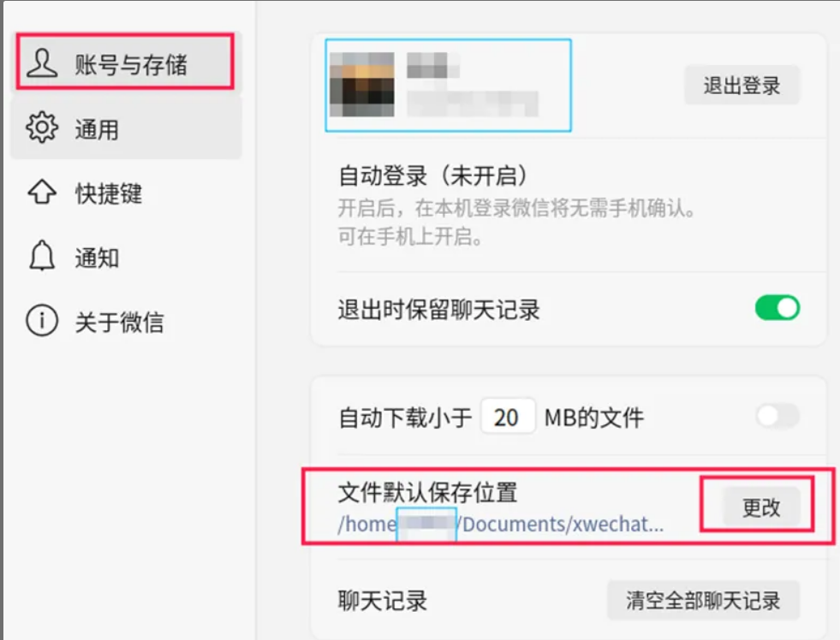Click 更改 to change save location
Image resolution: width=840 pixels, height=640 pixels.
pyautogui.click(x=761, y=507)
